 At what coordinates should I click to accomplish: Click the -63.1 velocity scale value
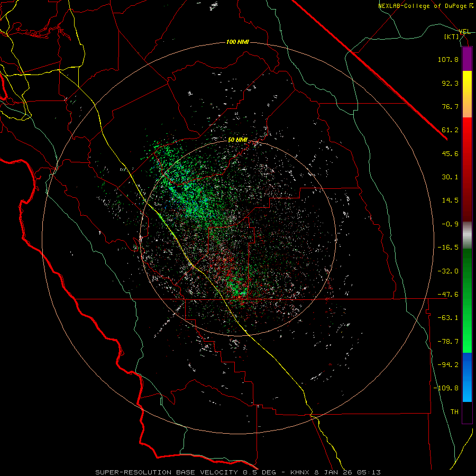click(448, 318)
